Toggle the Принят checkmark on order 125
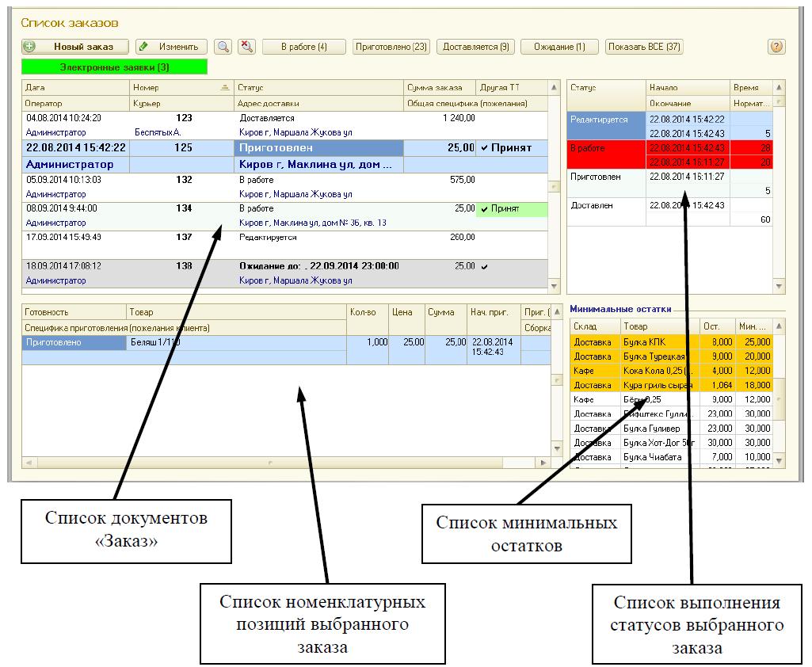Screen dimensions: 812x667 [484, 148]
